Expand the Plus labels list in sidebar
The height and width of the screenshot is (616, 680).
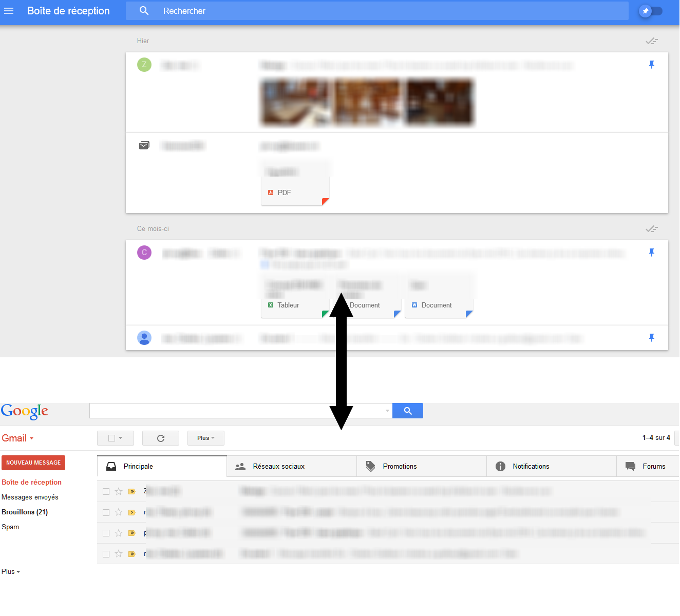[11, 571]
